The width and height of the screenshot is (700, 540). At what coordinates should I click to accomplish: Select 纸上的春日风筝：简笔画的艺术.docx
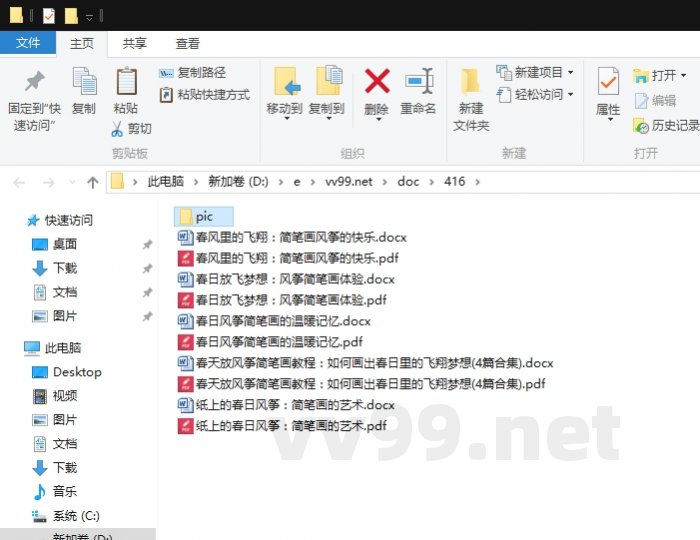286,405
